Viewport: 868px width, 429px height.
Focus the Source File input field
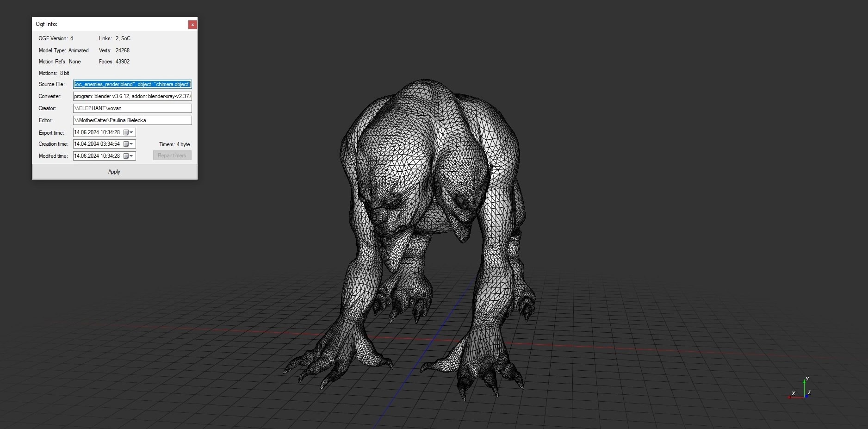(x=132, y=84)
